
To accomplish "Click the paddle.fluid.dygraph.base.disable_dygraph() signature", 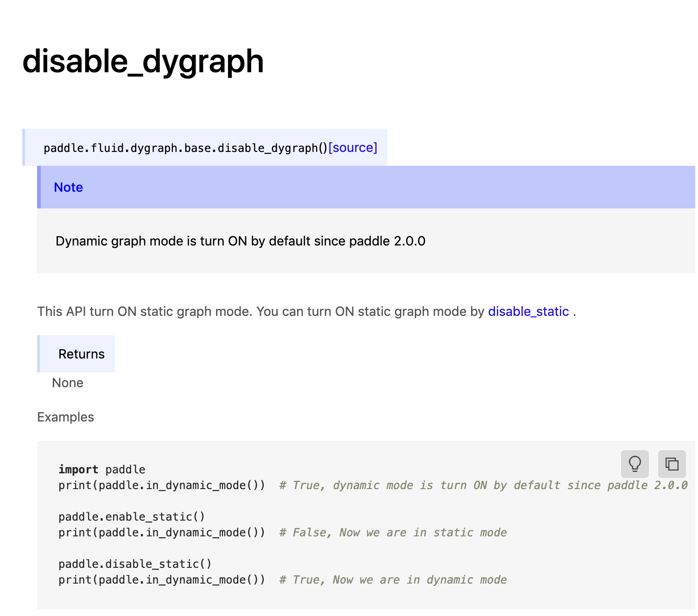I will point(185,148).
